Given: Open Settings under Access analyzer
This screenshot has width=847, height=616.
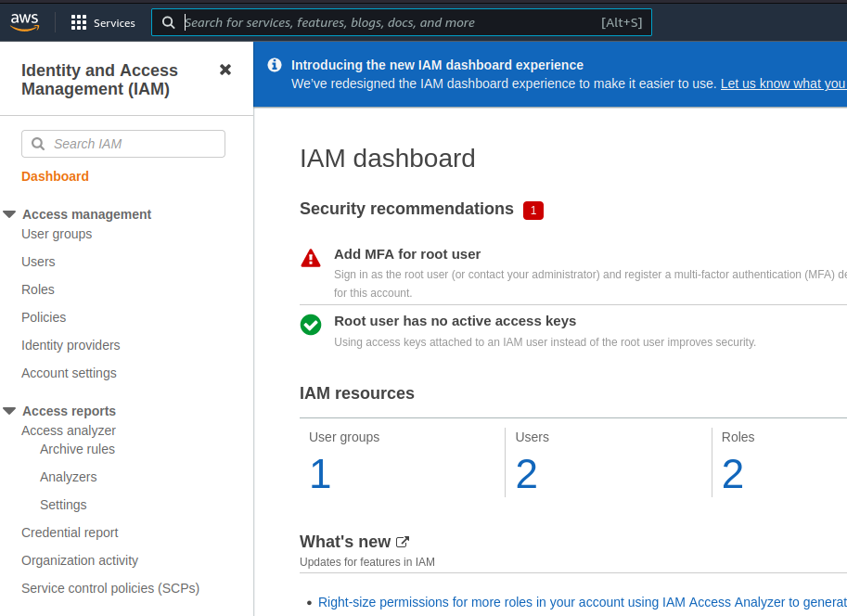Looking at the screenshot, I should 63,505.
